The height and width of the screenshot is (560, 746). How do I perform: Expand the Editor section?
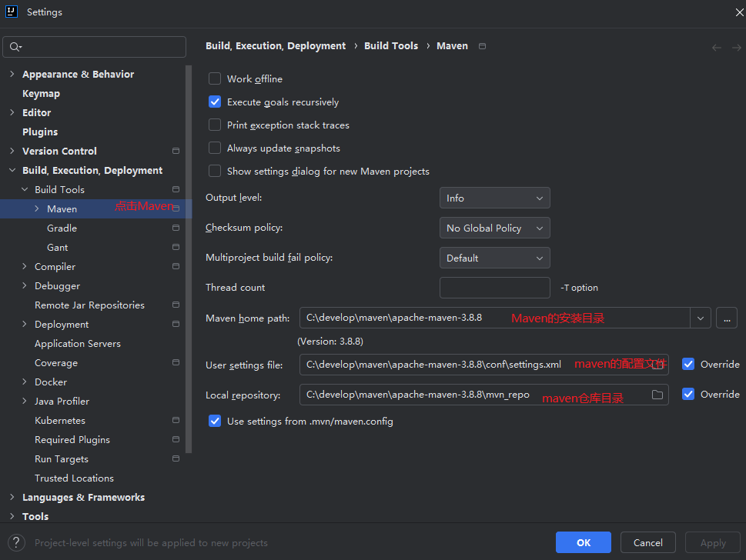tap(12, 112)
